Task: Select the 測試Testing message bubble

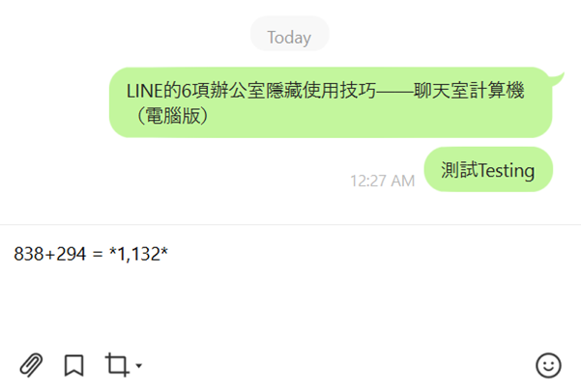Action: tap(488, 170)
